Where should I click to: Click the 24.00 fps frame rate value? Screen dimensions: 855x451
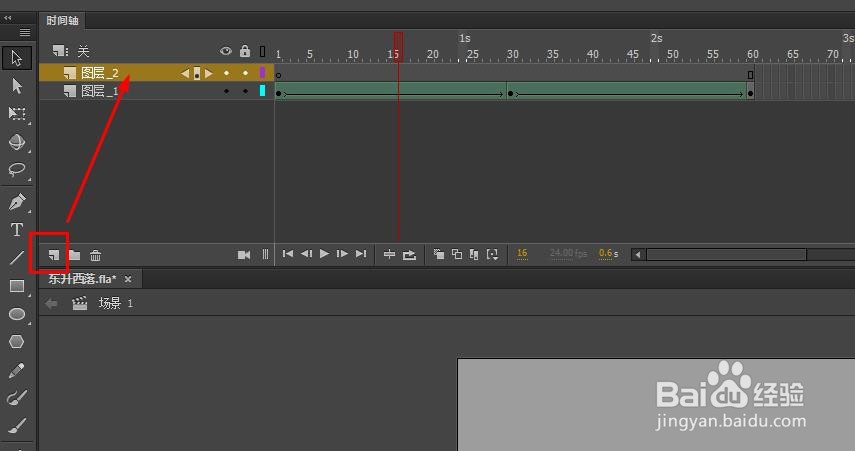(x=568, y=253)
